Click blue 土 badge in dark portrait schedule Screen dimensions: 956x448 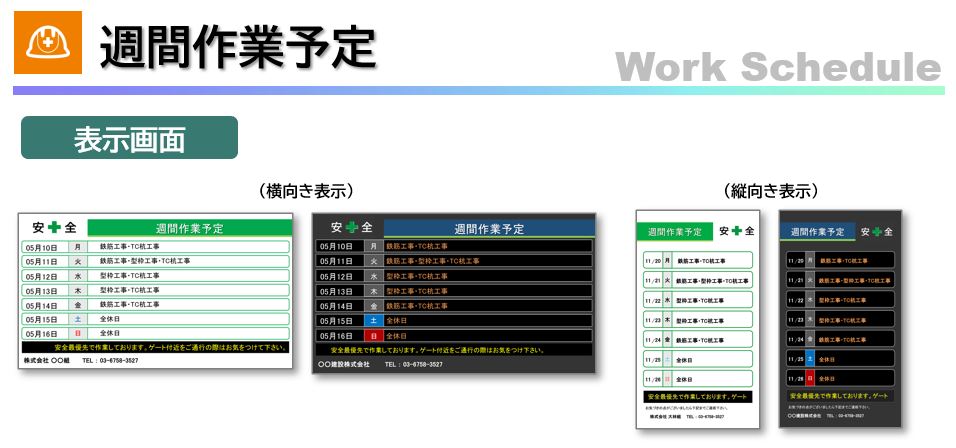click(810, 358)
